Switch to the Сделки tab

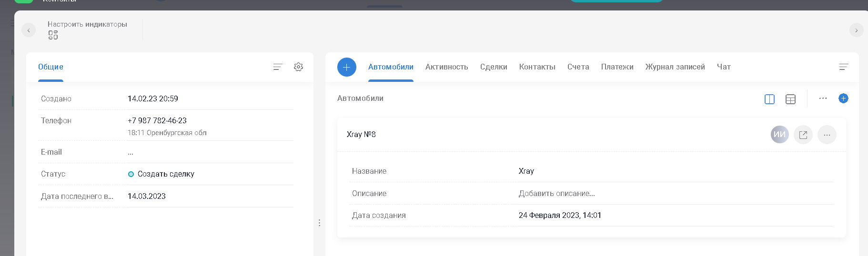493,67
